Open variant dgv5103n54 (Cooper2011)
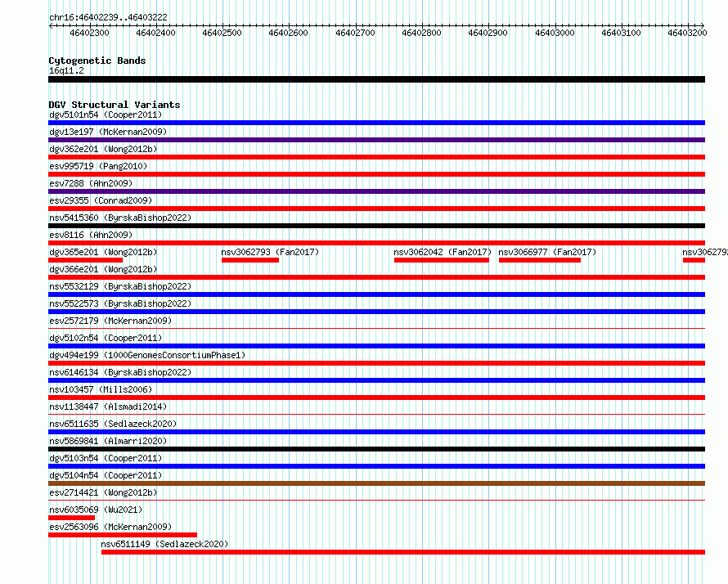The height and width of the screenshot is (584, 728). (x=106, y=458)
